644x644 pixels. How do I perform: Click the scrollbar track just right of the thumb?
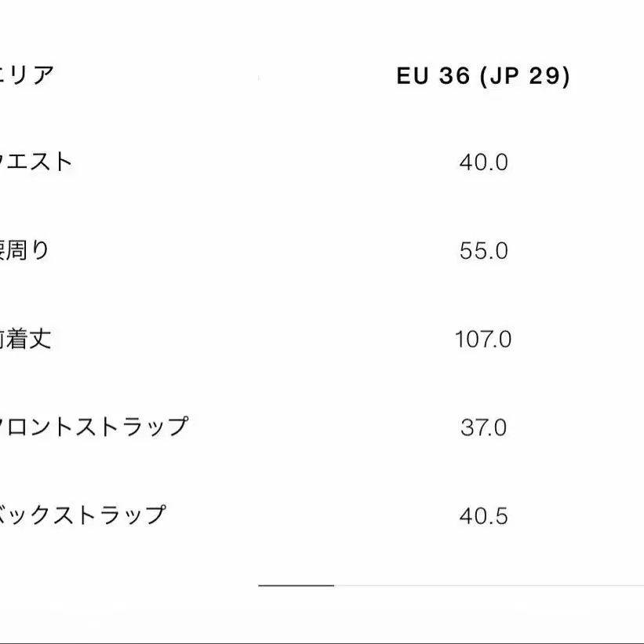click(x=369, y=585)
